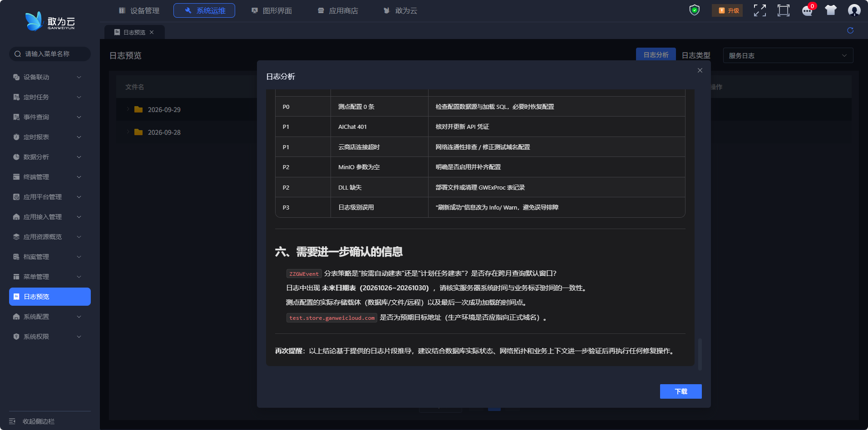Open the chat messages icon with badge
The height and width of the screenshot is (430, 868).
(808, 10)
